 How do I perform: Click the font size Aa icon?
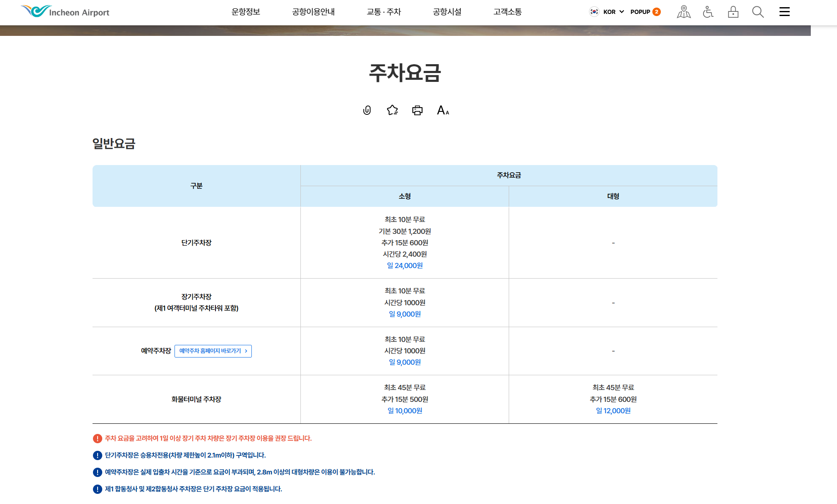coord(443,110)
